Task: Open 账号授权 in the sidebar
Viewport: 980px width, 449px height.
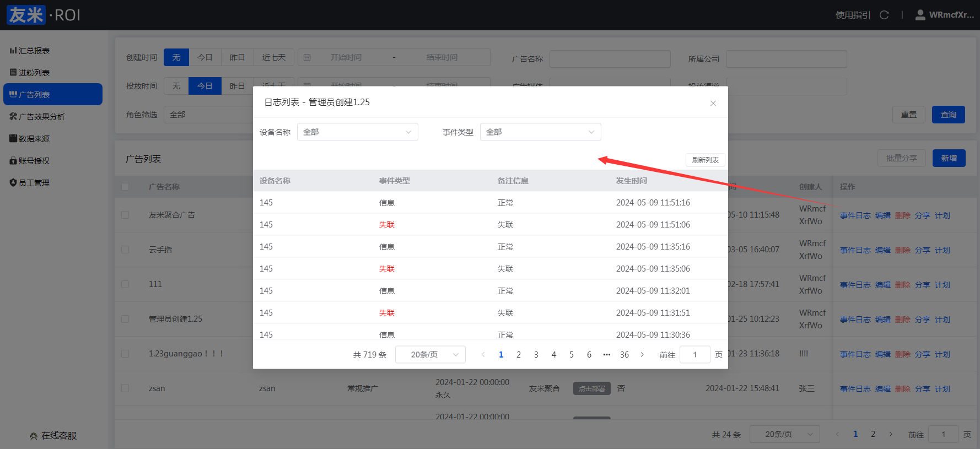Action: coord(30,161)
